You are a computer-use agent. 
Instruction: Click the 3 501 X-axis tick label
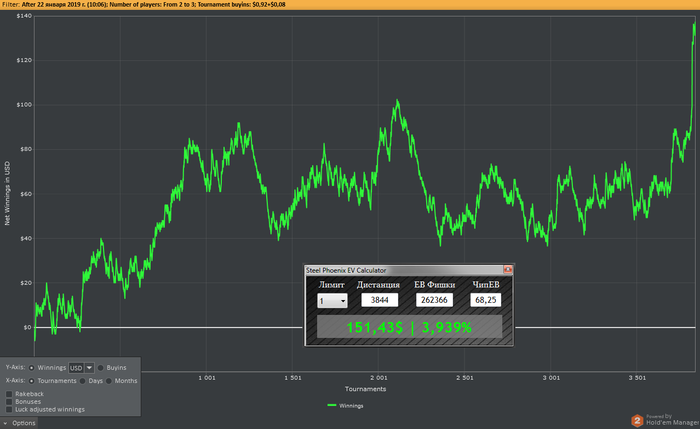click(x=637, y=378)
